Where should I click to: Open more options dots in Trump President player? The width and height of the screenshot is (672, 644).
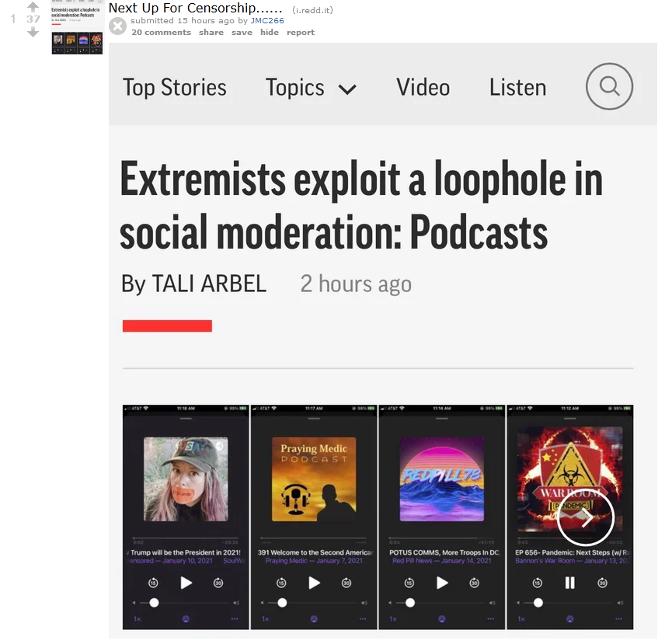(235, 618)
